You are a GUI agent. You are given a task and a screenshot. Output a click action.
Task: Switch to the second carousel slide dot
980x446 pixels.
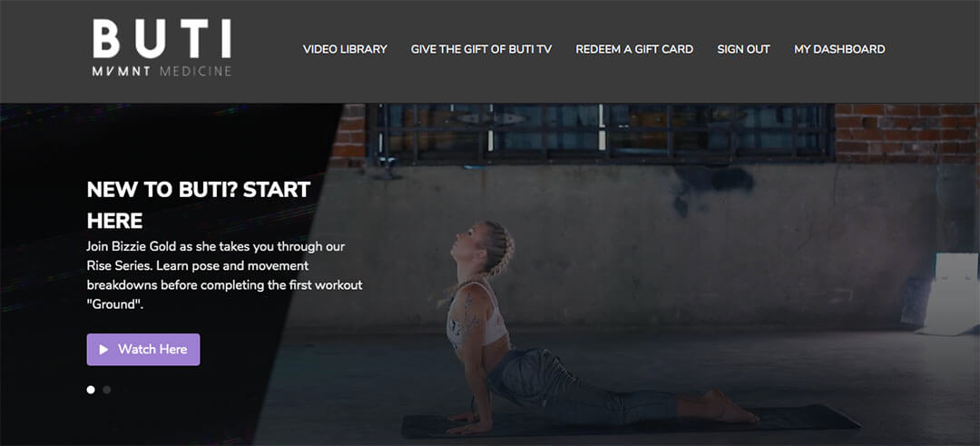(107, 390)
